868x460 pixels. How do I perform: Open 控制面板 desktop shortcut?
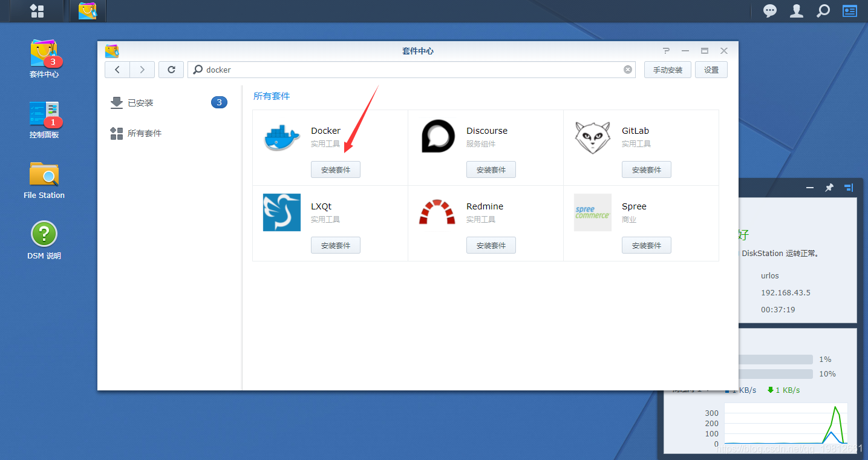click(x=44, y=119)
